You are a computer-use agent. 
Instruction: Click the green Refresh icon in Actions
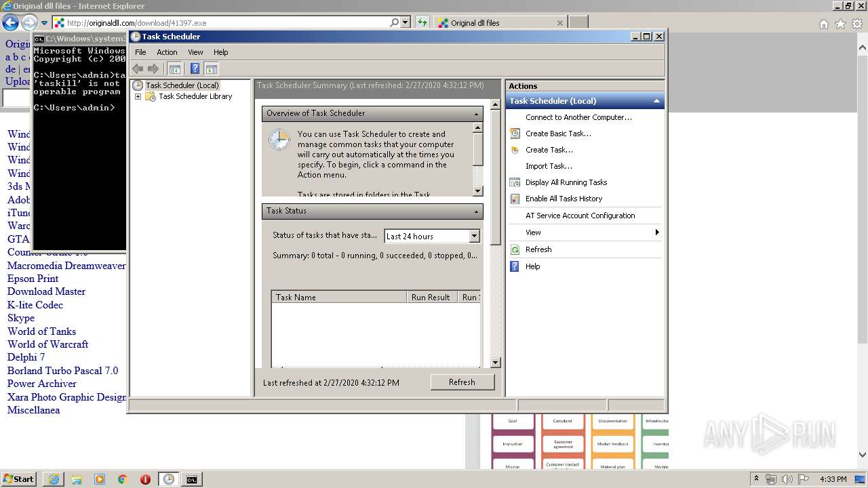[x=515, y=249]
